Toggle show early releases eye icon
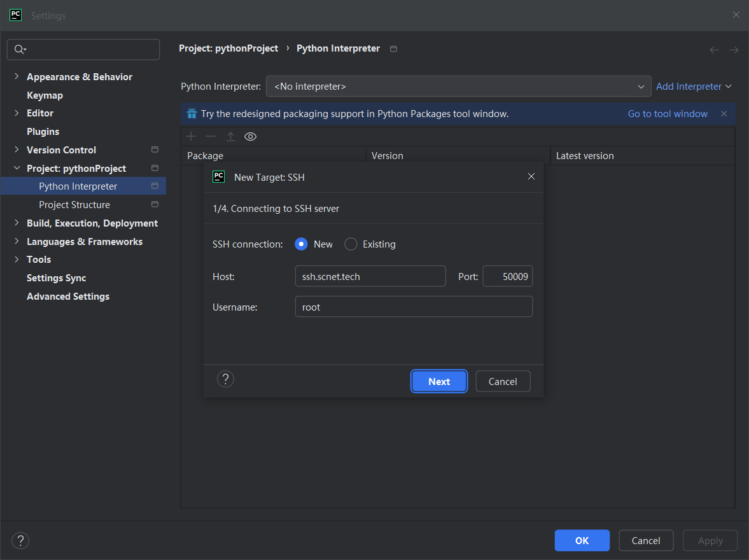Screen dimensions: 749x560 coord(251,137)
